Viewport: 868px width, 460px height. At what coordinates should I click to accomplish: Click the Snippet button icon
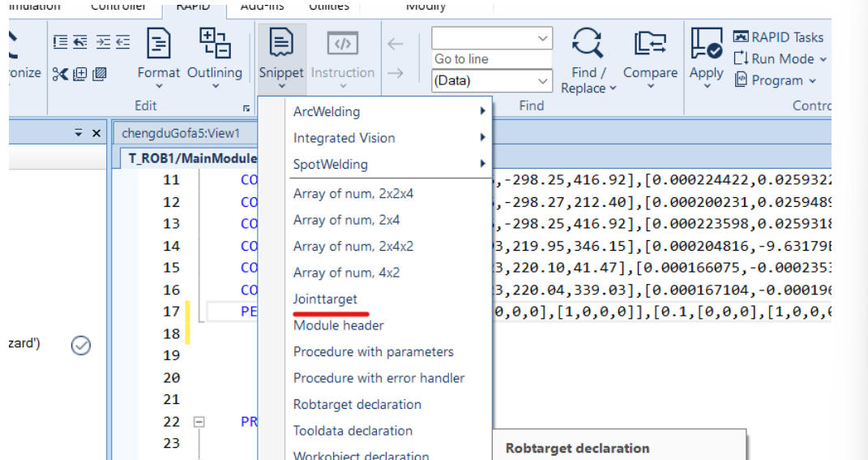[281, 44]
